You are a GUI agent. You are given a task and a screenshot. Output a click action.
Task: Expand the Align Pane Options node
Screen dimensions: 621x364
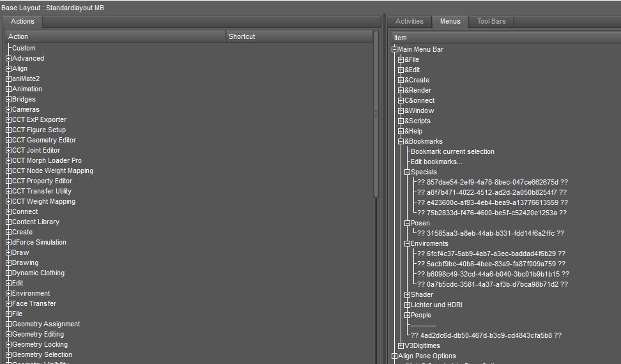coord(394,356)
